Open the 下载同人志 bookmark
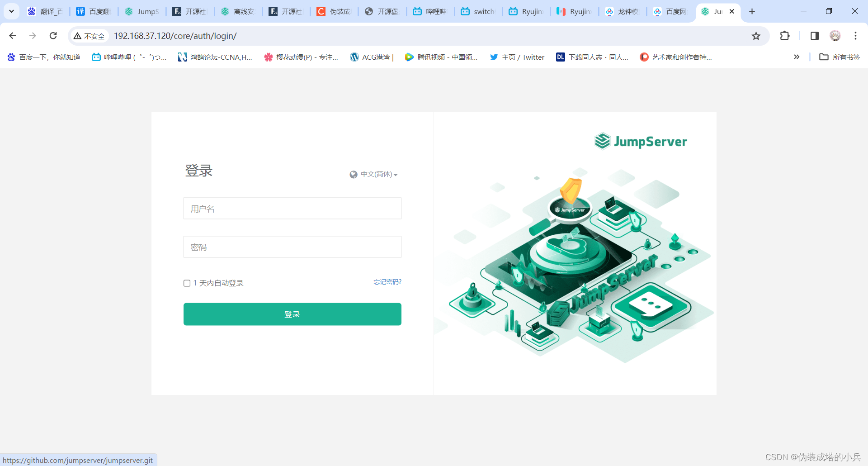The height and width of the screenshot is (466, 868). point(592,57)
